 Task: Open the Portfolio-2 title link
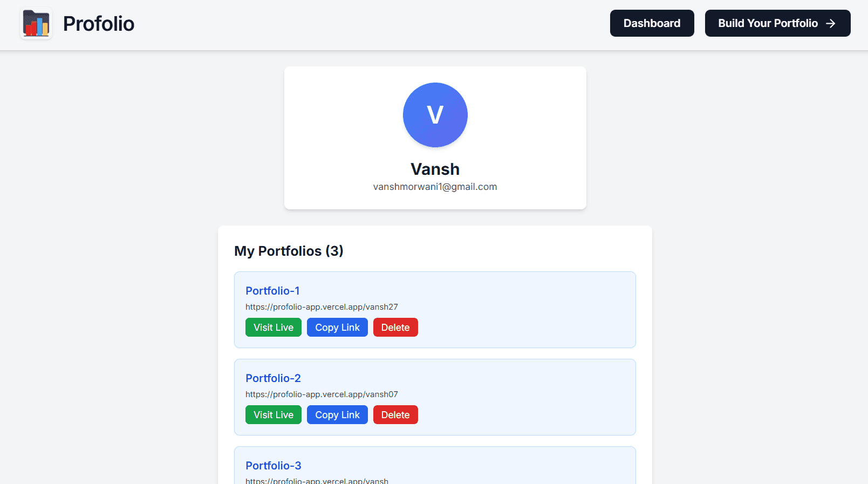point(273,378)
